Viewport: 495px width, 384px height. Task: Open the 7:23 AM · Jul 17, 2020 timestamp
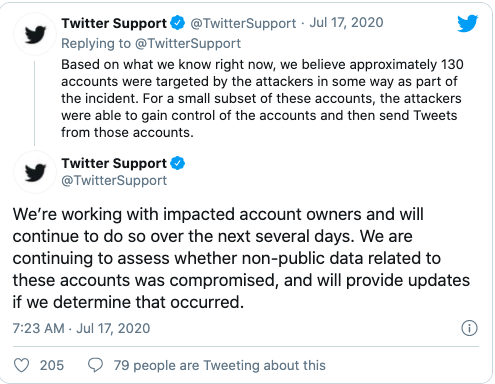[x=81, y=328]
